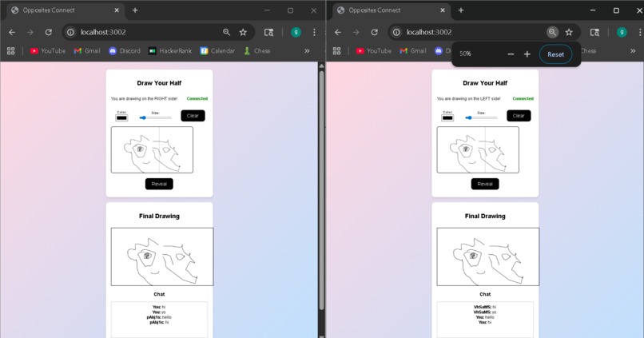This screenshot has width=644, height=338.
Task: Click the right window address bar URL
Action: (x=429, y=32)
